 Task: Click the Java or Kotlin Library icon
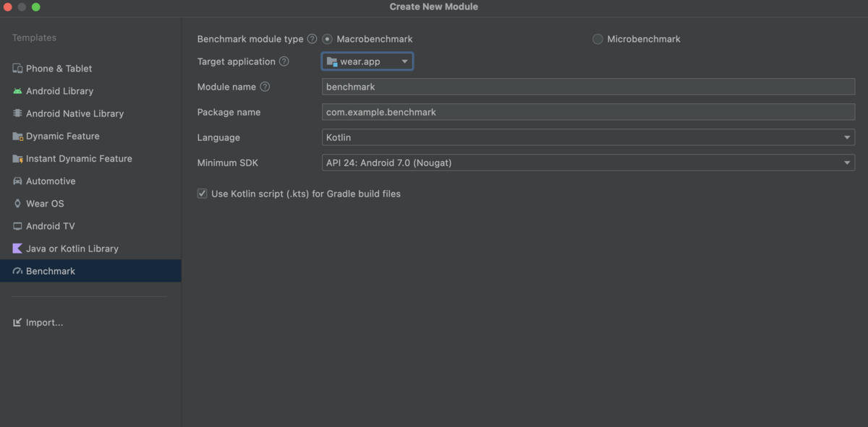click(x=17, y=249)
